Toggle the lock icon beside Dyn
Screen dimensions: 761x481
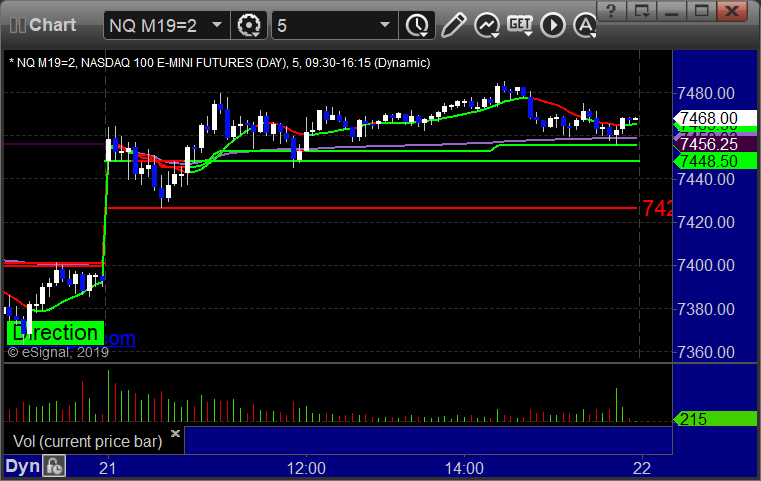coord(54,466)
